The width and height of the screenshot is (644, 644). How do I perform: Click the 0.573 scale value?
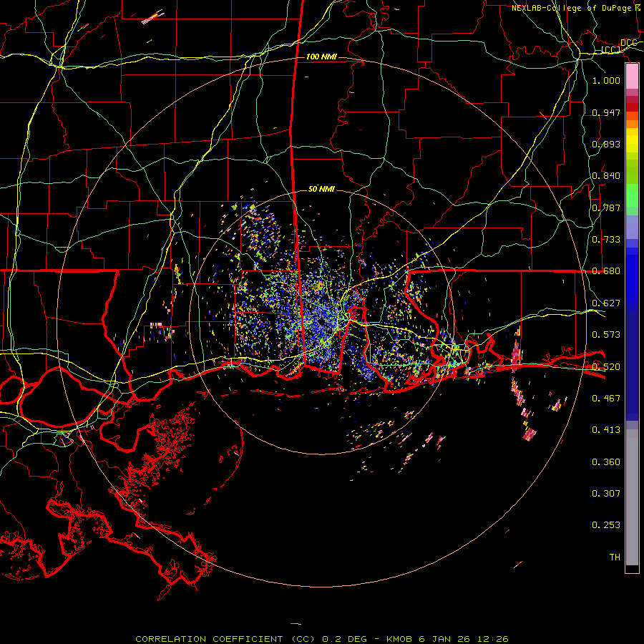click(606, 335)
